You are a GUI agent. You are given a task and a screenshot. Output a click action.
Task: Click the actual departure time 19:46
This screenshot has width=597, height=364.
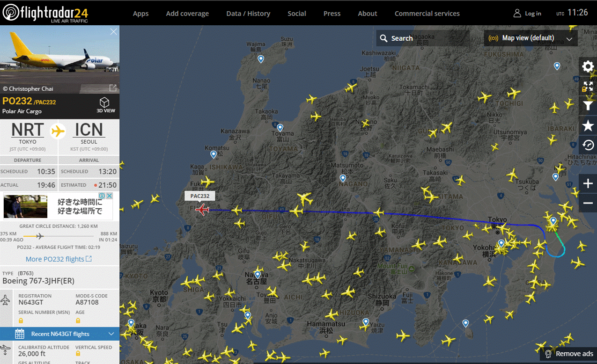point(46,185)
